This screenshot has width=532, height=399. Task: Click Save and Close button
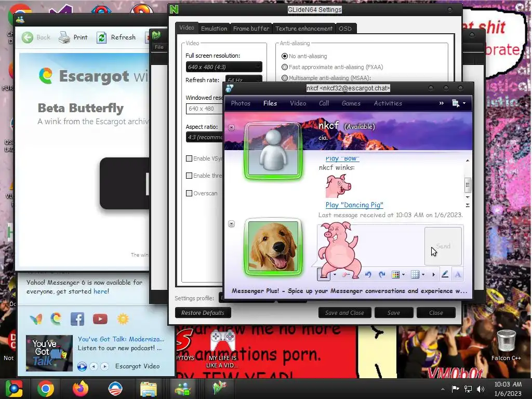(344, 313)
